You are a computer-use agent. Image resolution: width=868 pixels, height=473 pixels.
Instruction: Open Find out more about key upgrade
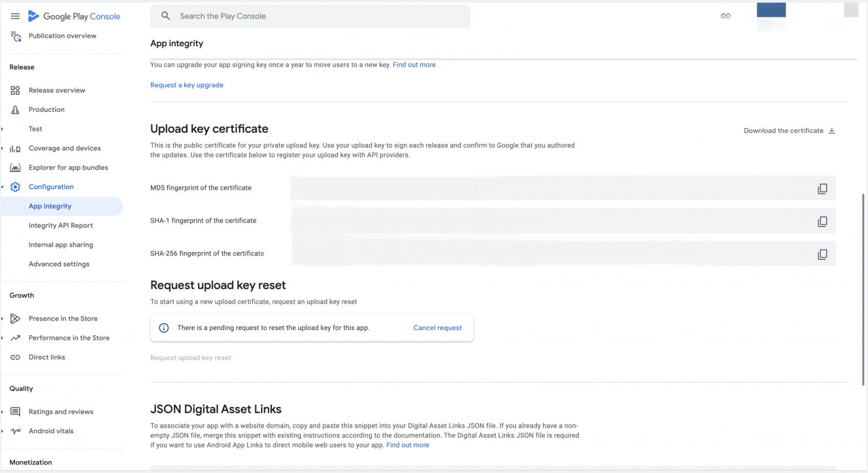414,65
